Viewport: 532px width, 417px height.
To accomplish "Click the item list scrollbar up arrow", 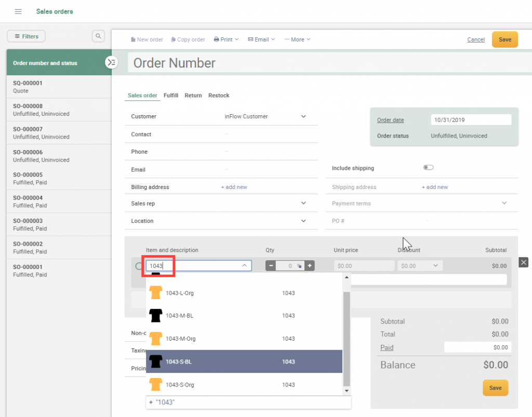I will click(x=347, y=277).
